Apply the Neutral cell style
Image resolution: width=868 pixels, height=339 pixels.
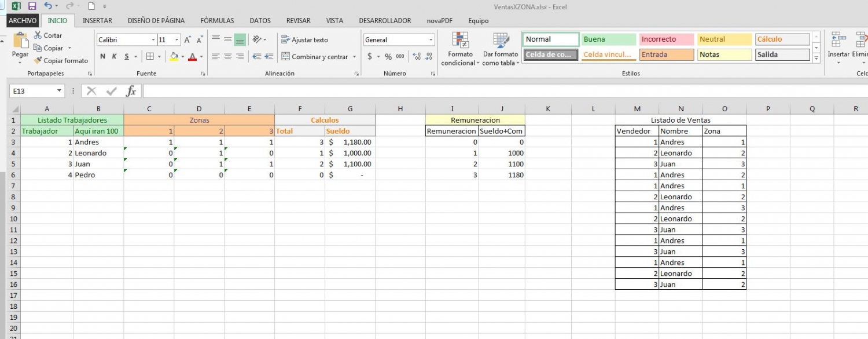tap(724, 39)
